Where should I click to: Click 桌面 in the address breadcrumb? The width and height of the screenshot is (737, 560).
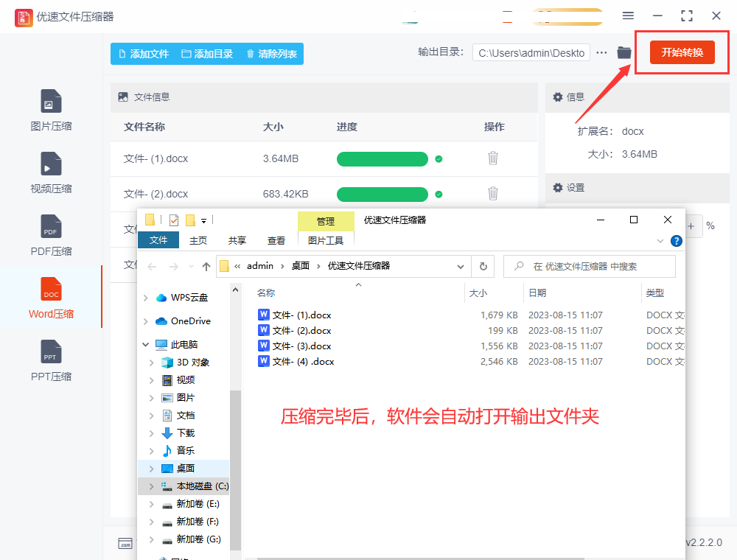tap(301, 266)
